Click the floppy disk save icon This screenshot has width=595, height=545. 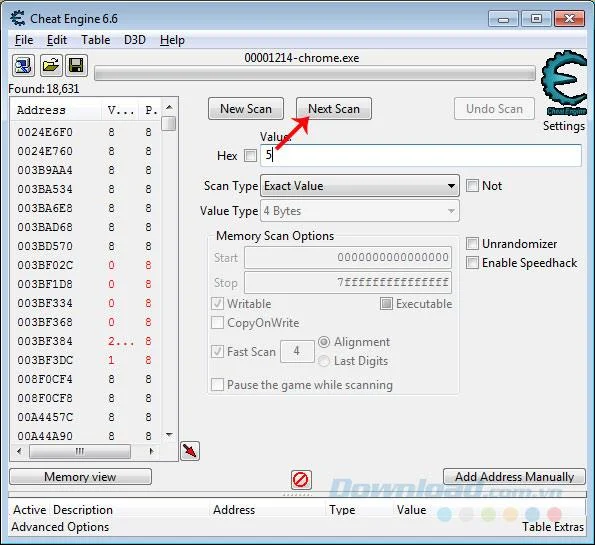click(x=76, y=65)
